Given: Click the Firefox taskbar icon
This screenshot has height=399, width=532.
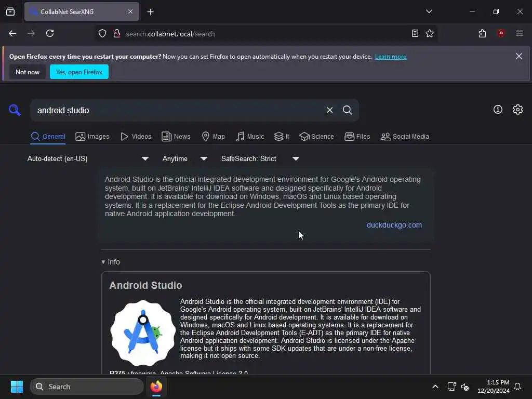Looking at the screenshot, I should [156, 387].
